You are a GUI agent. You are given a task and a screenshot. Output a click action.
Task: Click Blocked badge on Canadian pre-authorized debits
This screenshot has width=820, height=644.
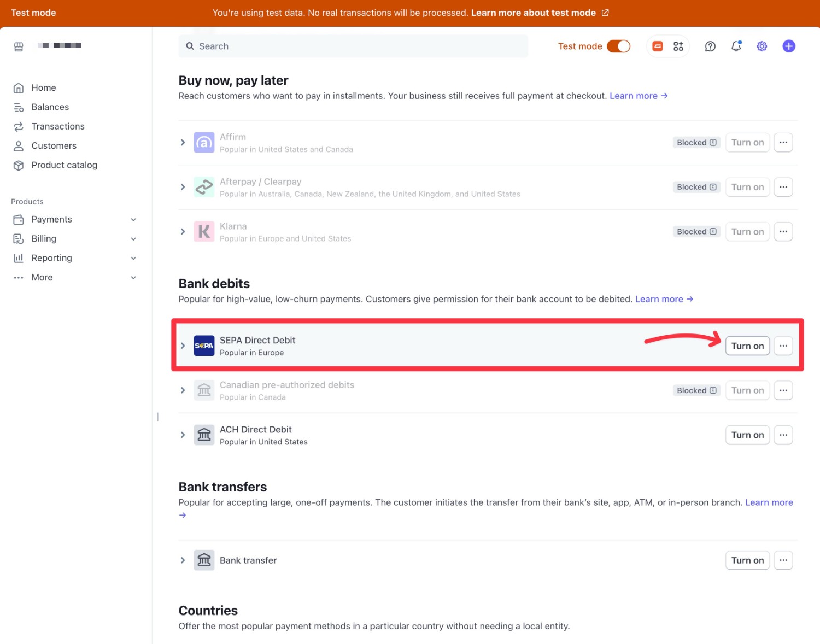click(696, 390)
